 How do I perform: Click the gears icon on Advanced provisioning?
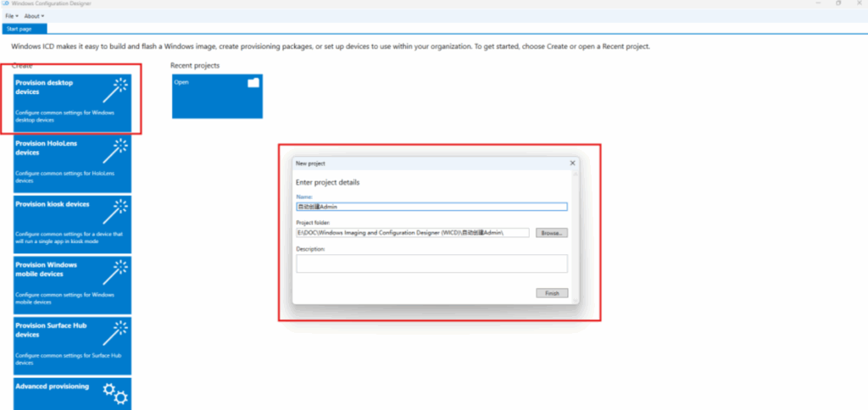pos(115,392)
